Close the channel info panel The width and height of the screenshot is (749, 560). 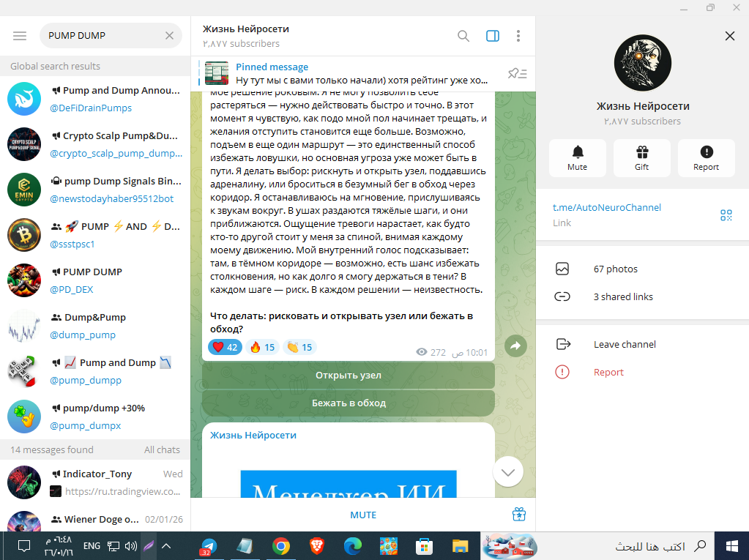pyautogui.click(x=730, y=36)
